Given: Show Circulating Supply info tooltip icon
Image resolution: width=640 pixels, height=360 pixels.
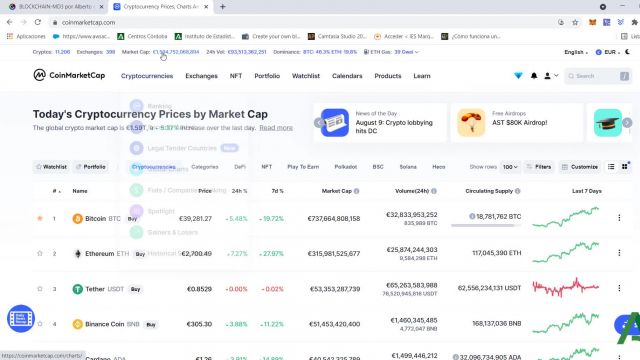Looking at the screenshot, I should (x=518, y=191).
